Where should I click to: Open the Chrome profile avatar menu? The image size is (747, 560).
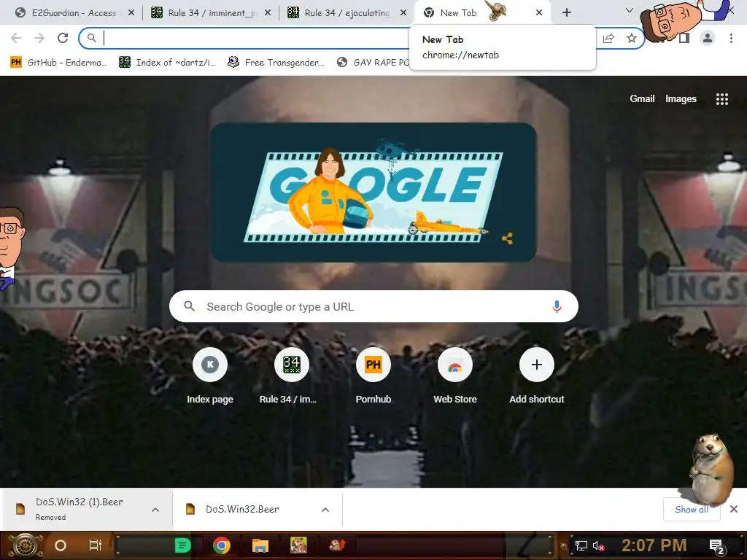[x=708, y=38]
